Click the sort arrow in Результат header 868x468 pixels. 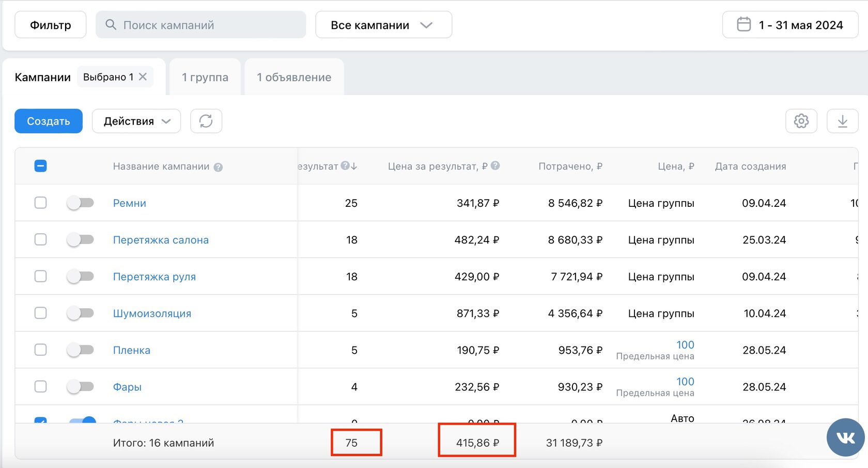point(354,166)
